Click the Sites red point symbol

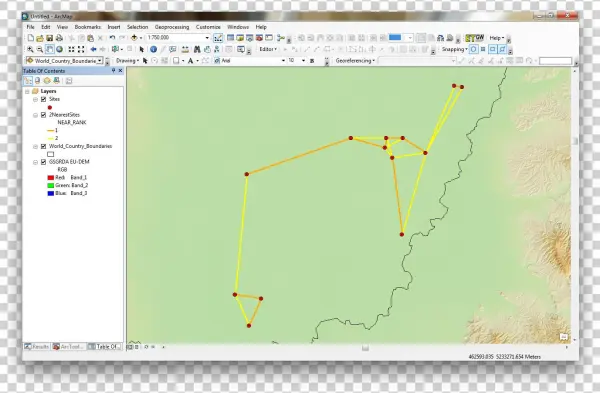pyautogui.click(x=50, y=108)
